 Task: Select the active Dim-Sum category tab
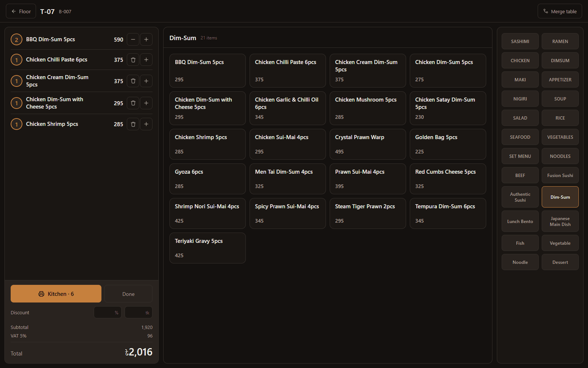[560, 197]
